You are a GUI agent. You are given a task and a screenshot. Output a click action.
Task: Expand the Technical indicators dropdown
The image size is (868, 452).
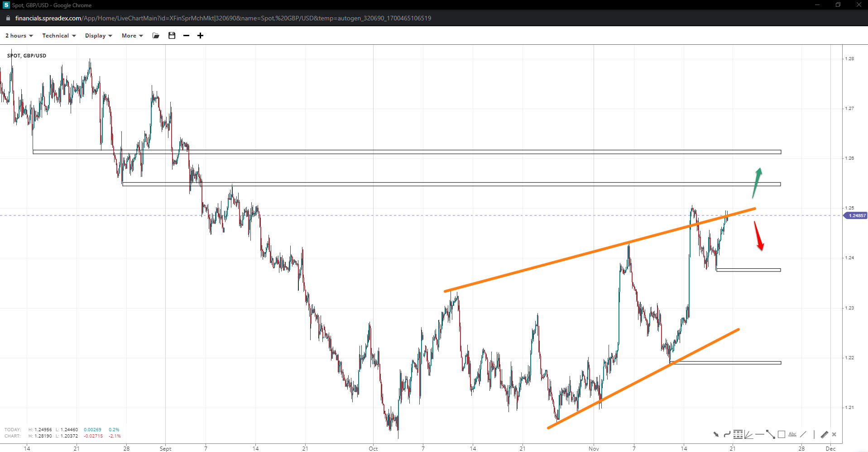pos(59,36)
